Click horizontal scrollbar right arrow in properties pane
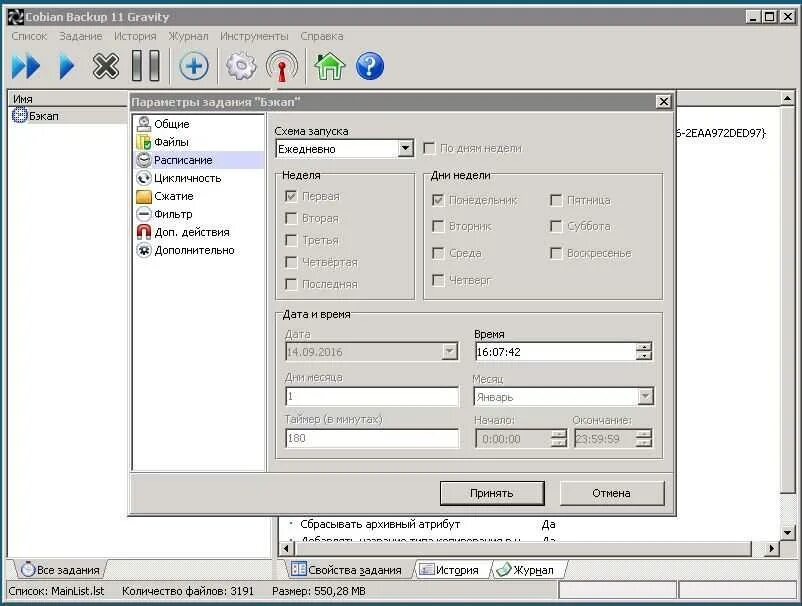The height and width of the screenshot is (606, 802). pos(771,549)
